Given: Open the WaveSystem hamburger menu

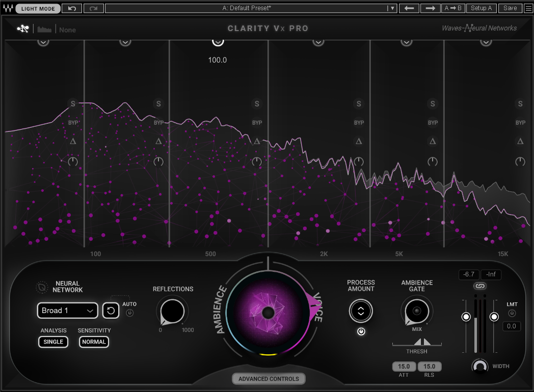Looking at the screenshot, I should pos(528,8).
